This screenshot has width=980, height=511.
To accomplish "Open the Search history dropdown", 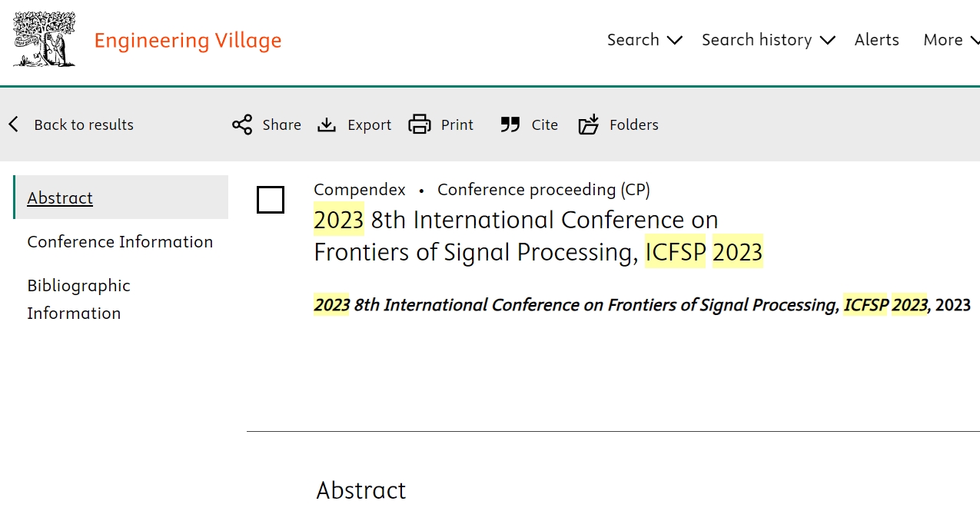I will [768, 40].
